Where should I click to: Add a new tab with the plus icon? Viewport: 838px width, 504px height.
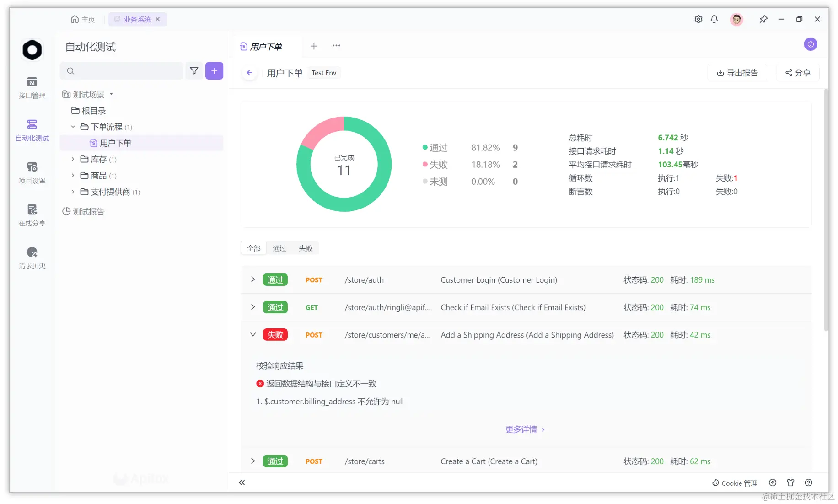pos(314,46)
